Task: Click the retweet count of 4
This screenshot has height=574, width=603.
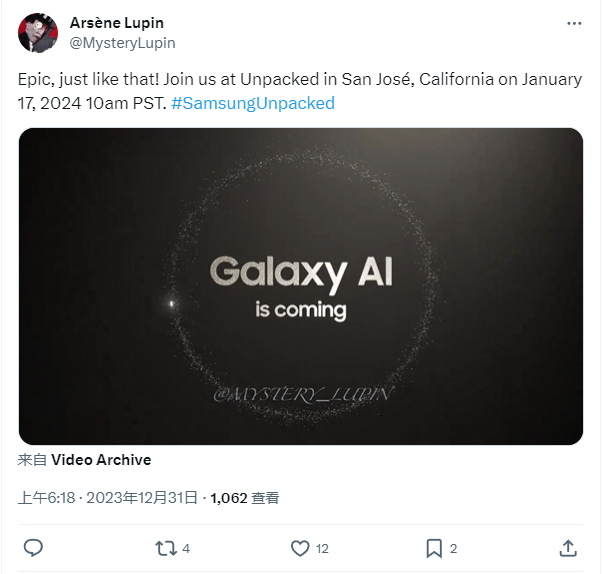Action: 186,548
